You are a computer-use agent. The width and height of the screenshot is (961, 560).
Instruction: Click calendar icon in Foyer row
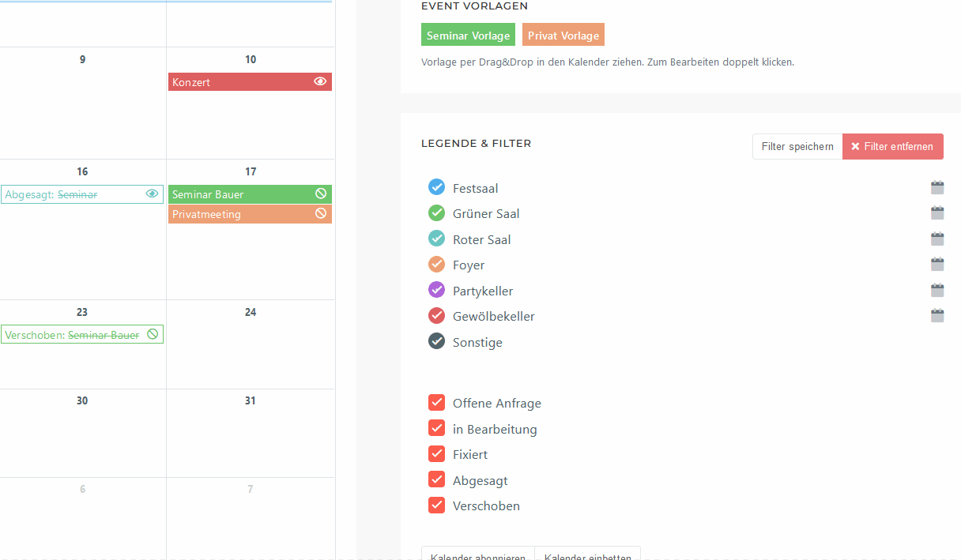[937, 264]
